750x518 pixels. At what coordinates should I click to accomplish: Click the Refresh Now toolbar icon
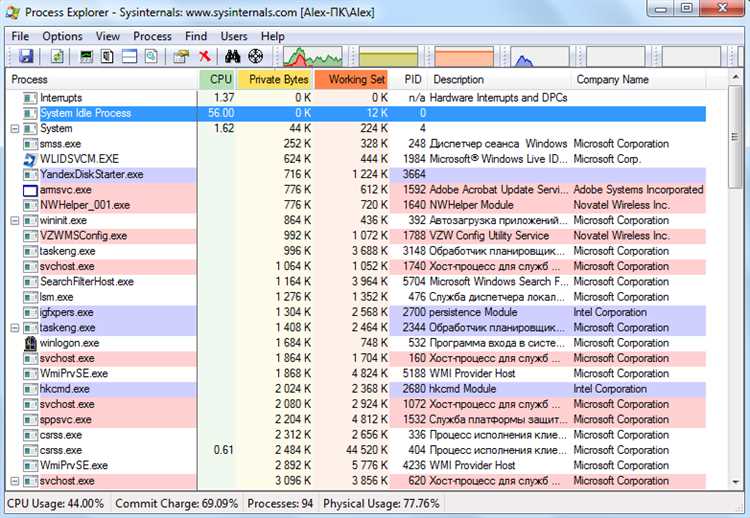coord(57,56)
